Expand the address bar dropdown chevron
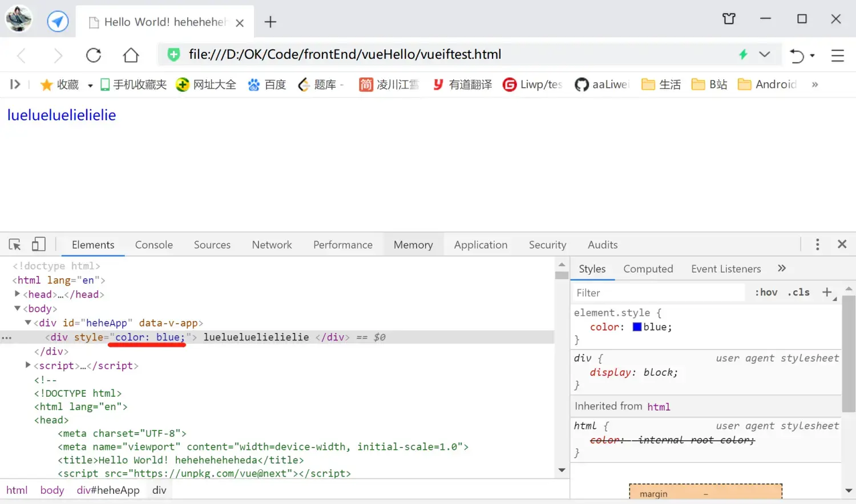Viewport: 856px width, 504px height. point(765,54)
